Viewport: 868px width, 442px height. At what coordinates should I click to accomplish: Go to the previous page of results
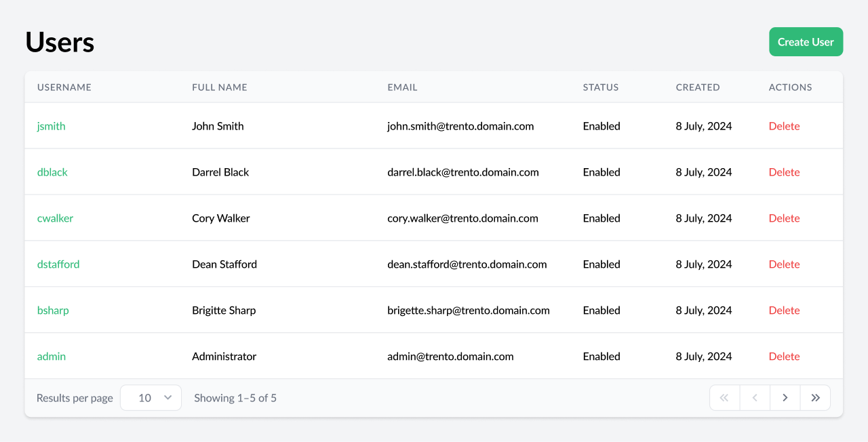755,398
